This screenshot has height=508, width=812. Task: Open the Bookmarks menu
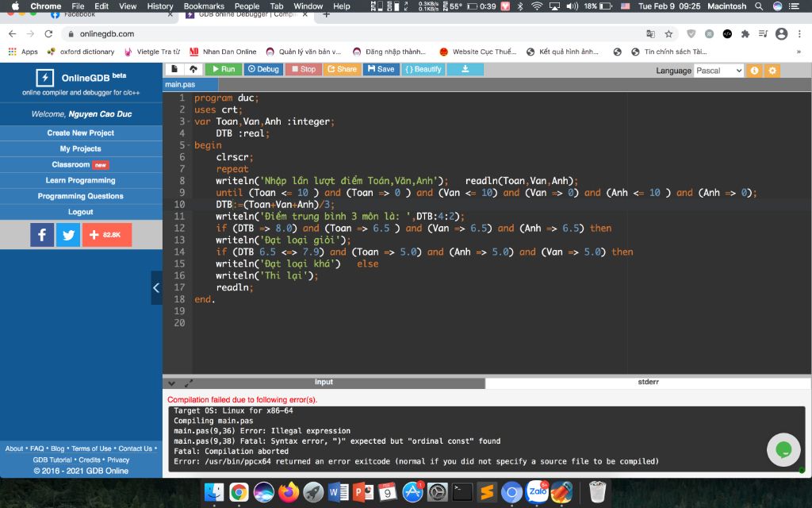pos(204,6)
